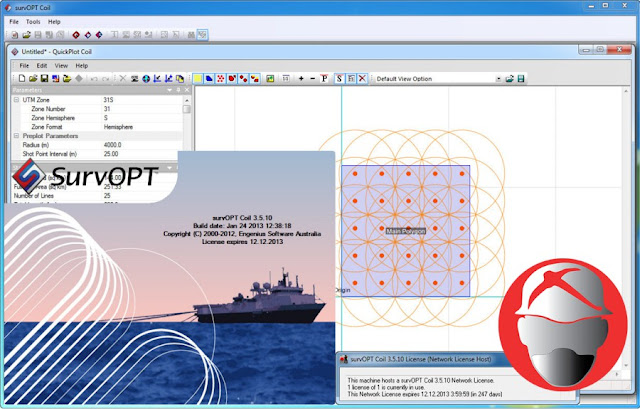
Task: Click Number of Lines row label
Action: click(34, 196)
